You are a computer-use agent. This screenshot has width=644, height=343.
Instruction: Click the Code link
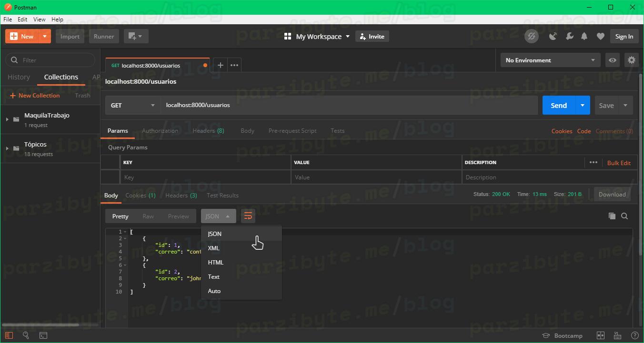[584, 131]
